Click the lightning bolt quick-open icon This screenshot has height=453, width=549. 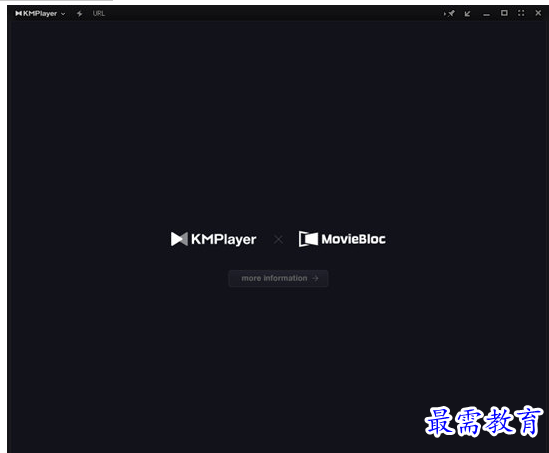(x=79, y=14)
